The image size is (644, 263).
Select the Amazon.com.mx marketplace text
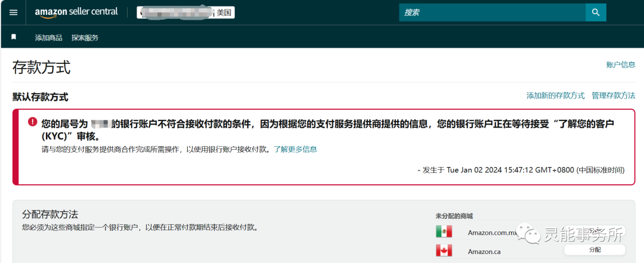tap(492, 233)
